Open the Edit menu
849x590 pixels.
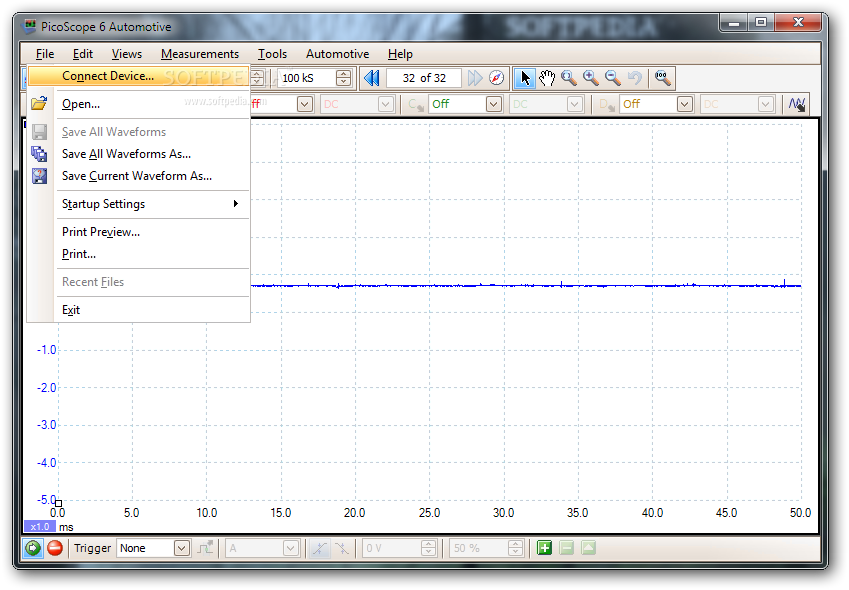(x=83, y=54)
